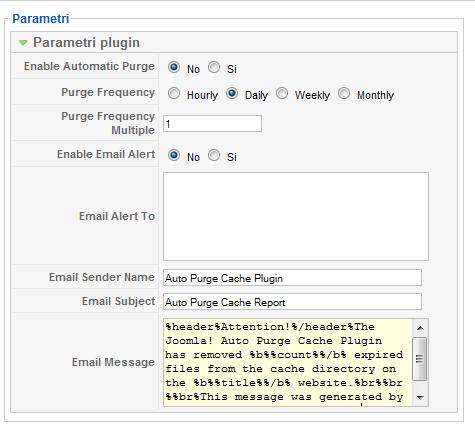The image size is (475, 427).
Task: Choose Monthly purge frequency
Action: pos(344,93)
